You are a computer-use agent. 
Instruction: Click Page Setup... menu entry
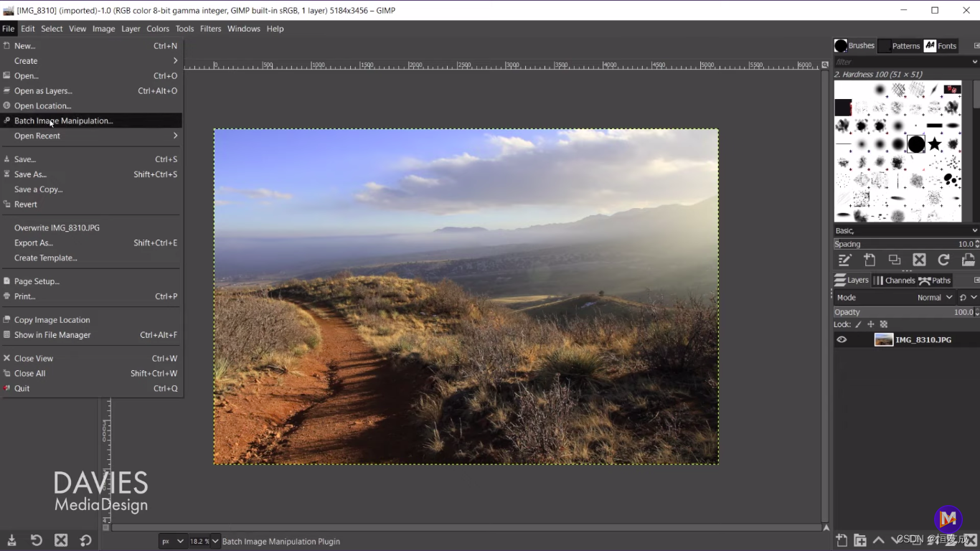(92, 281)
